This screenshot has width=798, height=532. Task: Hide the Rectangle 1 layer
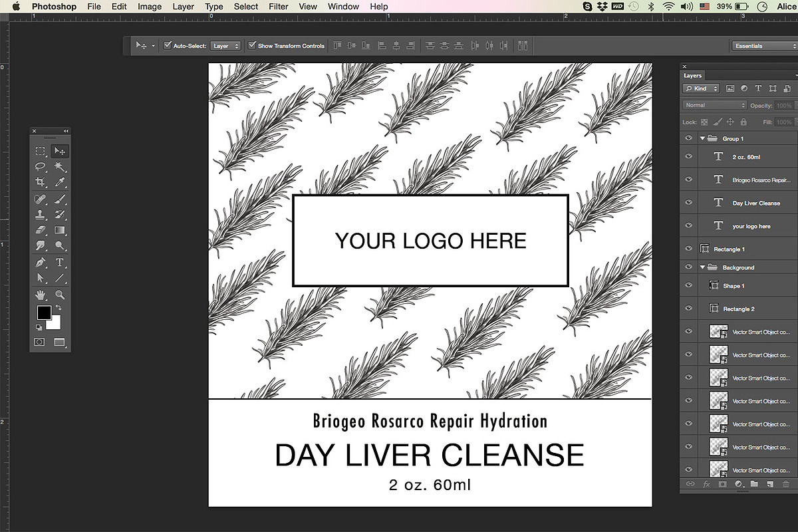[x=688, y=249]
